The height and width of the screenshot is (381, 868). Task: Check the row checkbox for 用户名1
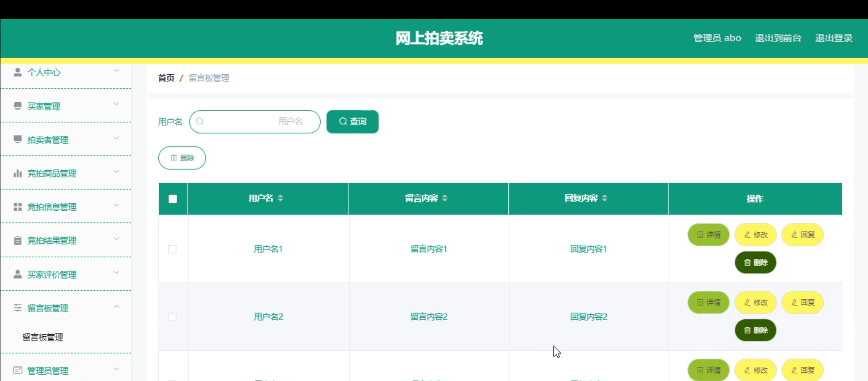(172, 249)
